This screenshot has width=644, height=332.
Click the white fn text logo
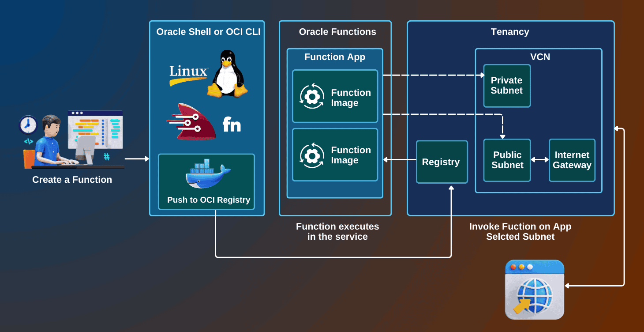coord(232,125)
